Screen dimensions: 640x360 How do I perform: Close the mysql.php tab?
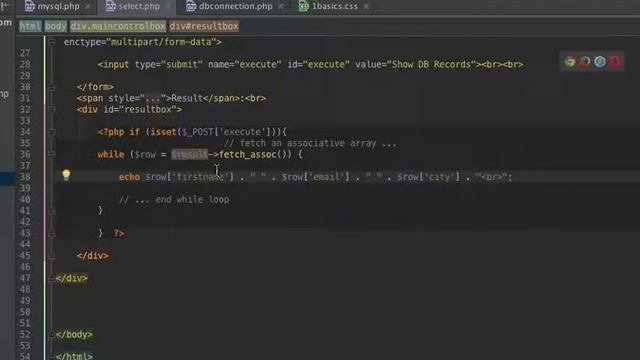click(87, 7)
